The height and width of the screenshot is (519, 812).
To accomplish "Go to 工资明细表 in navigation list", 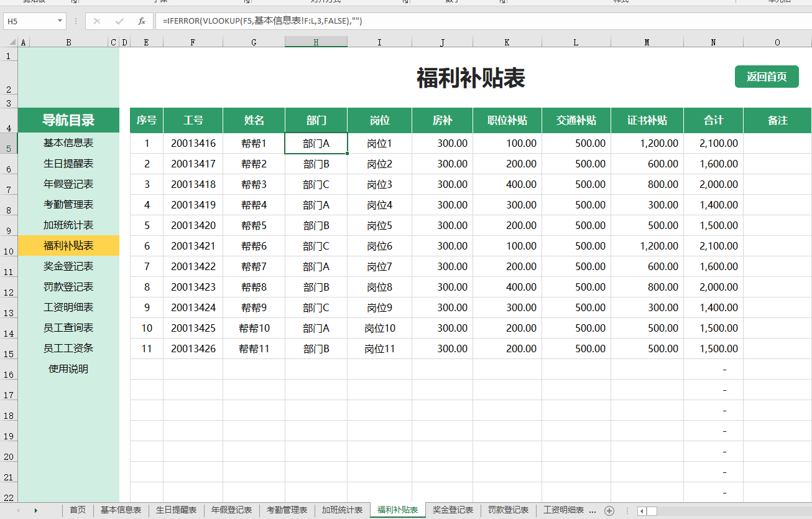I will [68, 307].
